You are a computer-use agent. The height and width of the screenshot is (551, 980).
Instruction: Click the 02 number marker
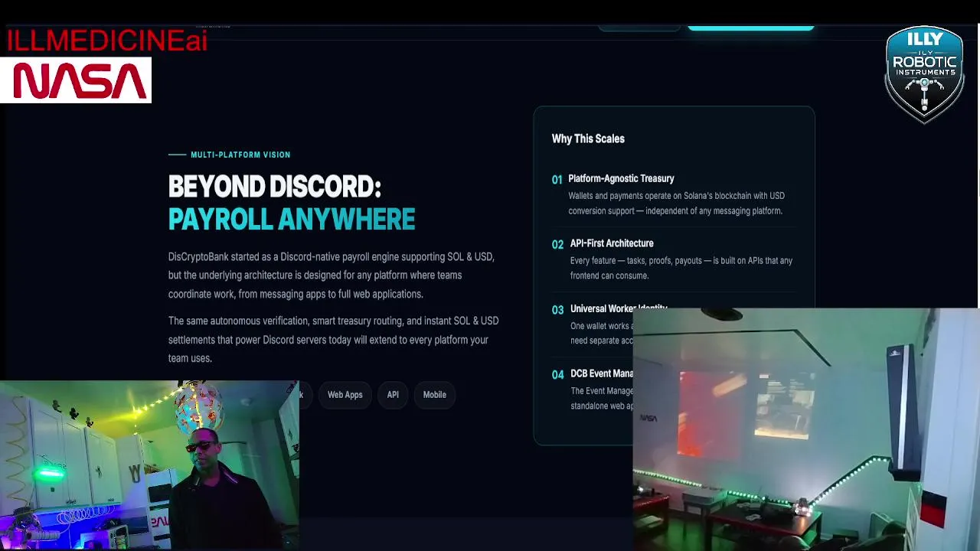coord(557,244)
